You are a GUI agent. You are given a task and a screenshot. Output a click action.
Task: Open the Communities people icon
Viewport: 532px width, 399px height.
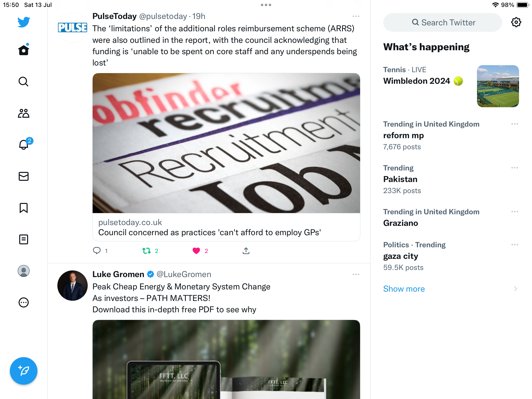(24, 113)
